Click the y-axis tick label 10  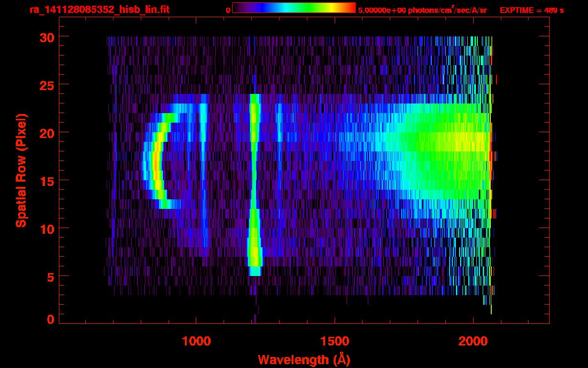46,229
